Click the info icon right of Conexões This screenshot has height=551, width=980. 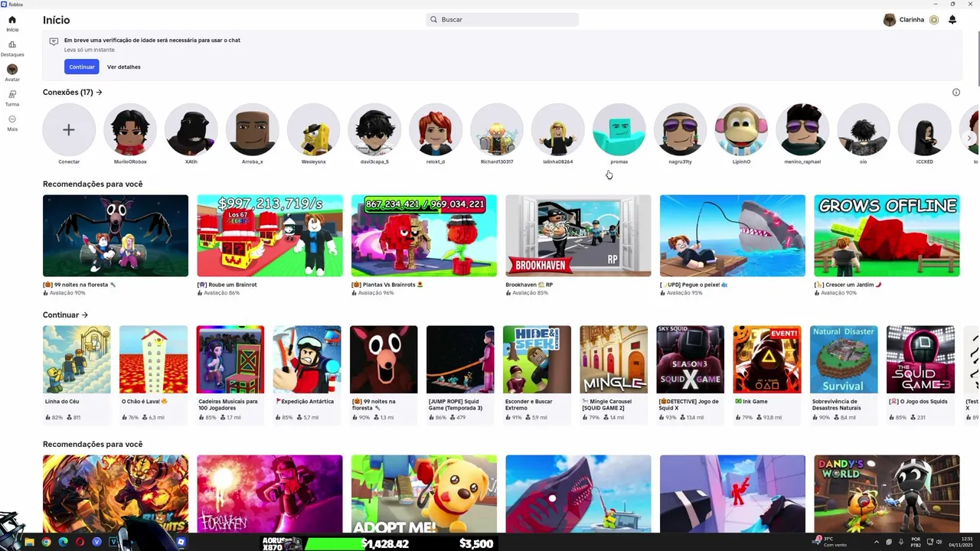pyautogui.click(x=956, y=93)
